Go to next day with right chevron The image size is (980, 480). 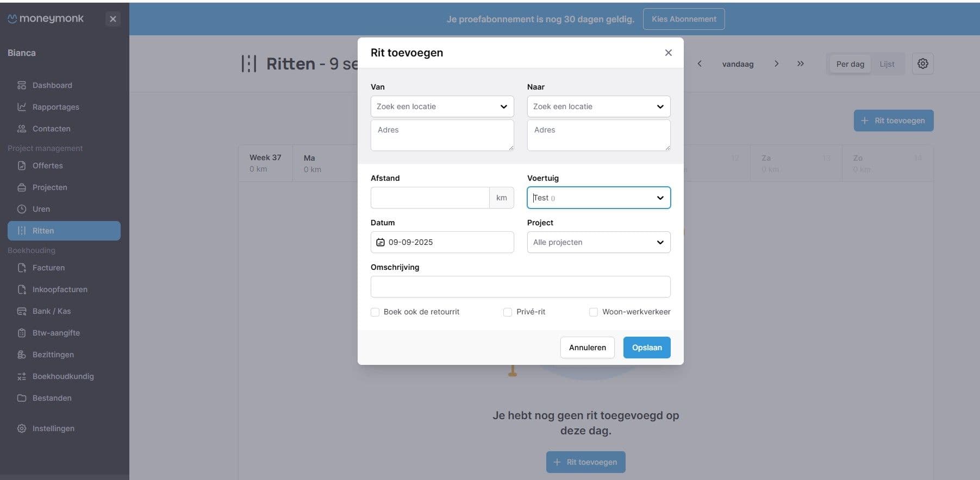776,64
